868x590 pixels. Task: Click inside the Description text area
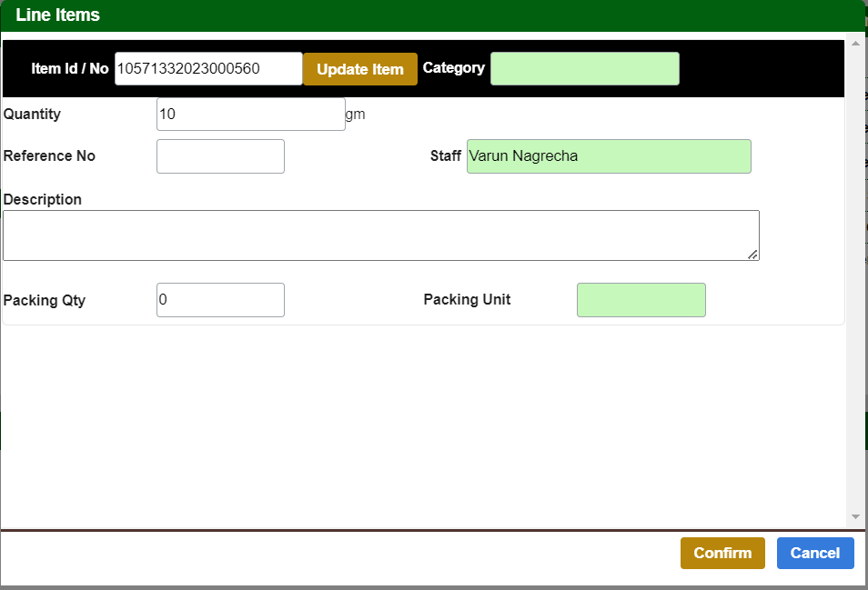click(x=380, y=235)
